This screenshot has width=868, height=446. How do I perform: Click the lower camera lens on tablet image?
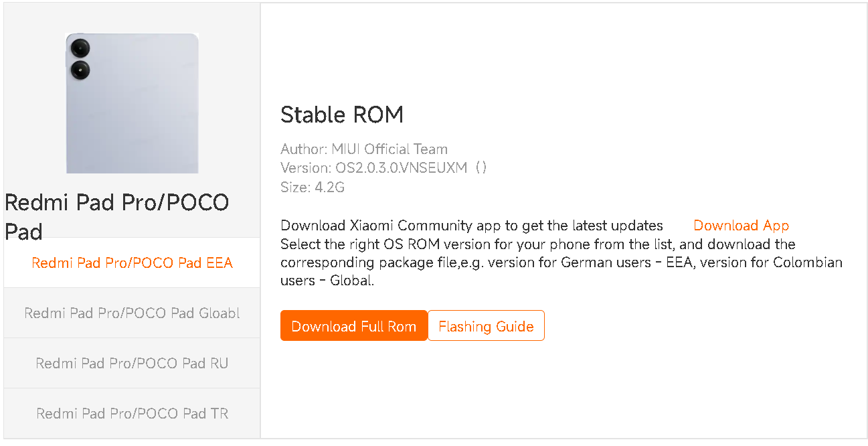click(80, 69)
